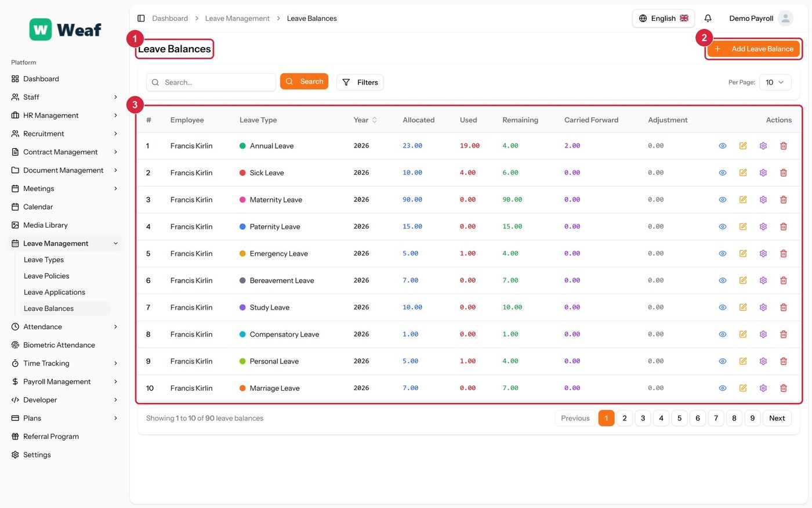
Task: Open Calendar from sidebar
Action: pyautogui.click(x=64, y=207)
